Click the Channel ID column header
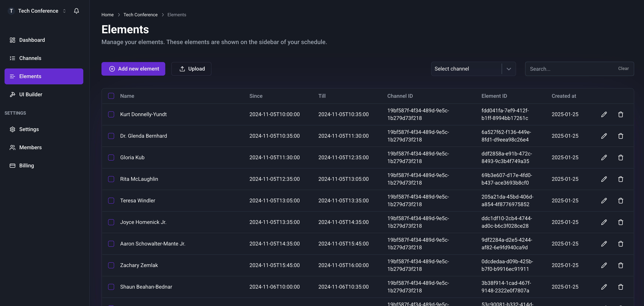Viewport: 644px width, 306px height. coord(400,96)
